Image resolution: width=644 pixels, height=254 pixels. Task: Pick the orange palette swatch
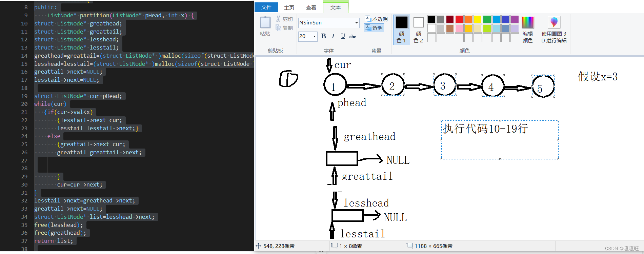click(x=468, y=19)
